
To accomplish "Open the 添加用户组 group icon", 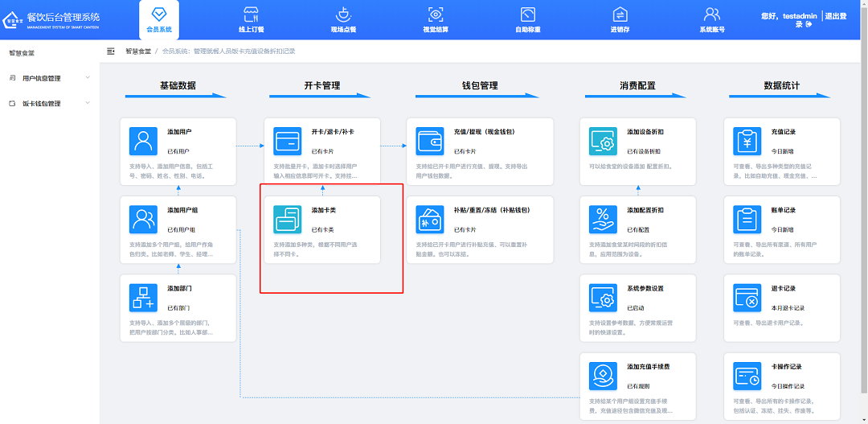I will (144, 219).
